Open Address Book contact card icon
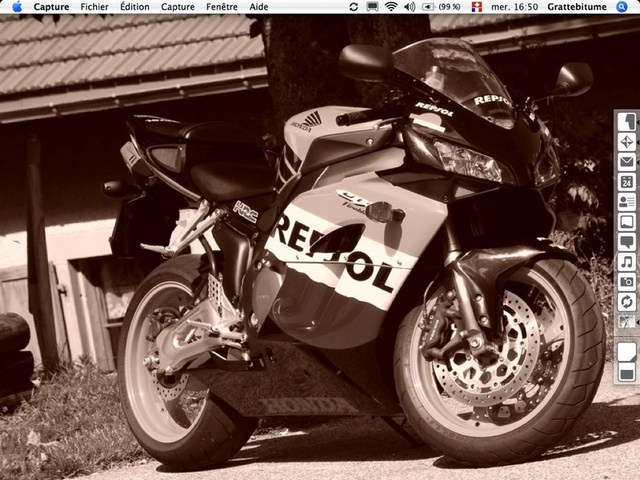 627,202
